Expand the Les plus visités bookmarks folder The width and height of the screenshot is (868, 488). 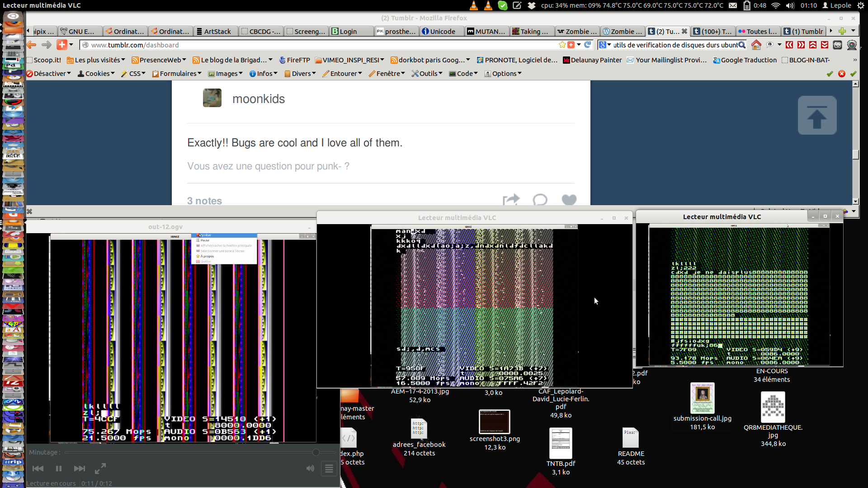96,60
